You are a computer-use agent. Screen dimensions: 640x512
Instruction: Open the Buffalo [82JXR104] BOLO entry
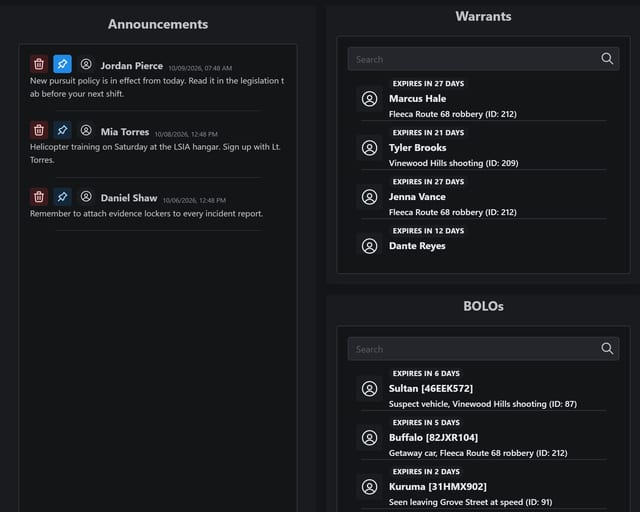(433, 438)
